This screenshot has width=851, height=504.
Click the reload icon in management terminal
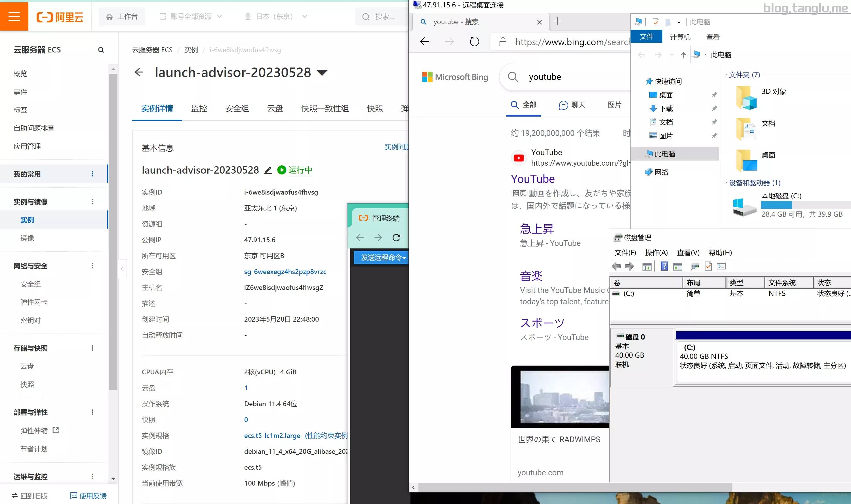click(x=396, y=237)
